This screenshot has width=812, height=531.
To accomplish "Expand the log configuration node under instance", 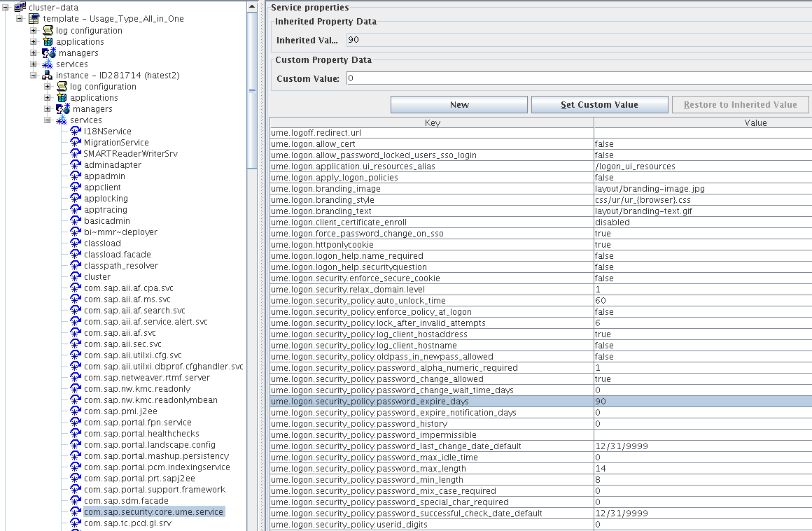I will [46, 86].
